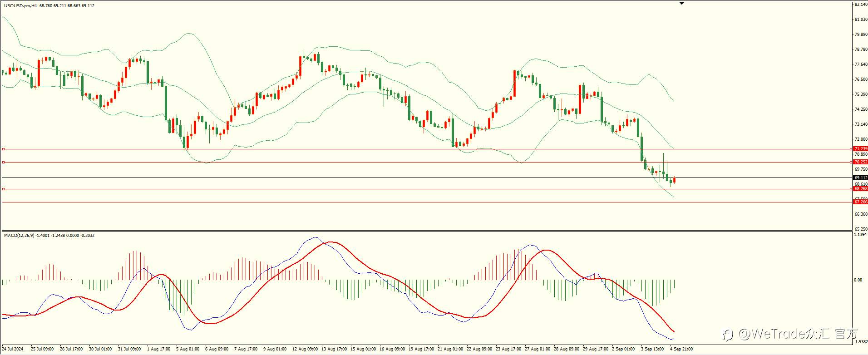The image size is (868, 355).
Task: Click the 76.500 price axis label
Action: [861, 79]
